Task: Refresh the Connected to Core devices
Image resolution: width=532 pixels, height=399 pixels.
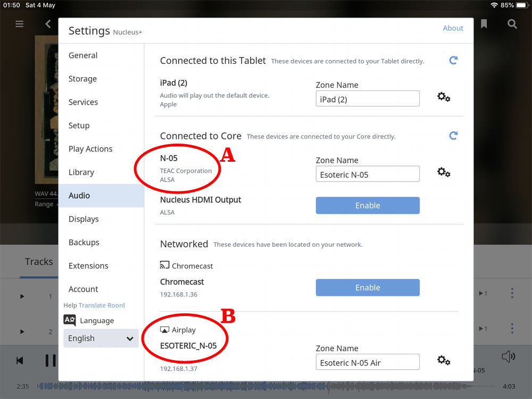Action: point(453,136)
